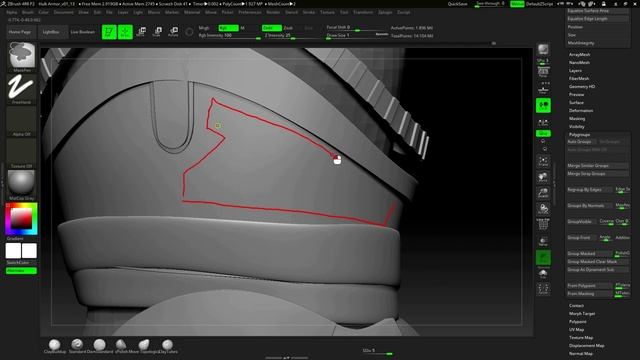Toggle the M material channel button

[242, 28]
